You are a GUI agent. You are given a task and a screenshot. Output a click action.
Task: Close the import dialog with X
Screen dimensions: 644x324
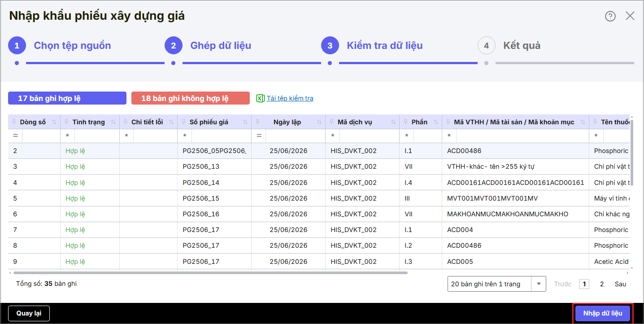[x=630, y=16]
